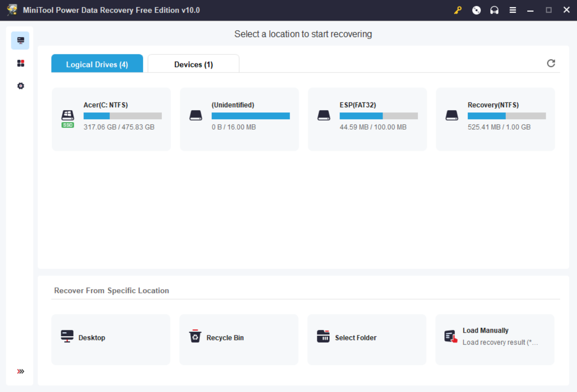This screenshot has width=577, height=392.
Task: Switch to the Devices tab
Action: click(193, 64)
